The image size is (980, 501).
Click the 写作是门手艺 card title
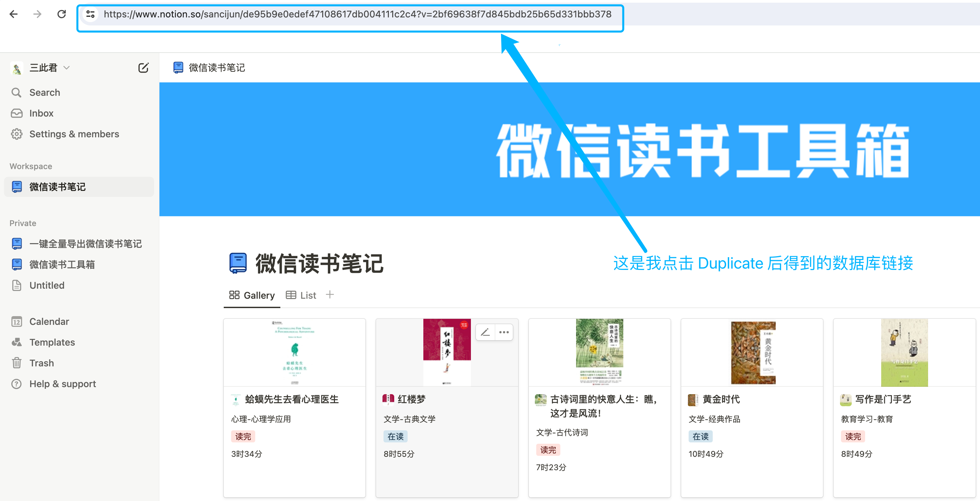(883, 399)
